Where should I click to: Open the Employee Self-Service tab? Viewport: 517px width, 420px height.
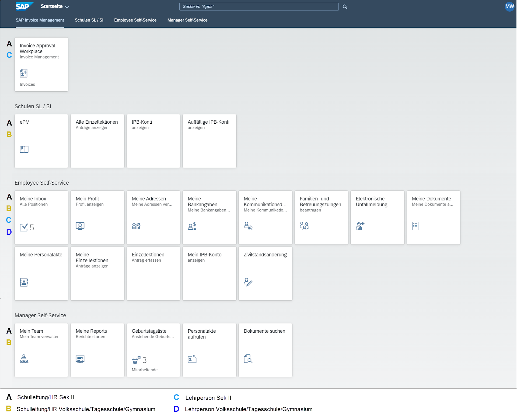pyautogui.click(x=135, y=20)
